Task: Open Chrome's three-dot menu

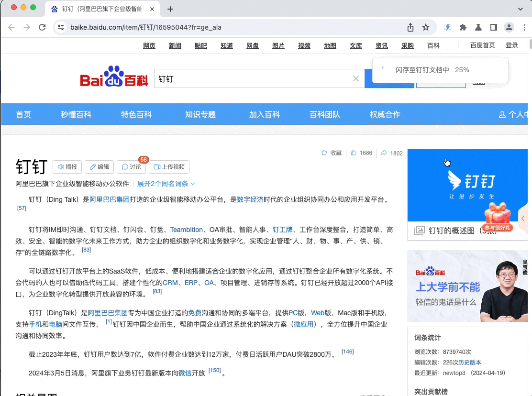Action: click(x=524, y=27)
